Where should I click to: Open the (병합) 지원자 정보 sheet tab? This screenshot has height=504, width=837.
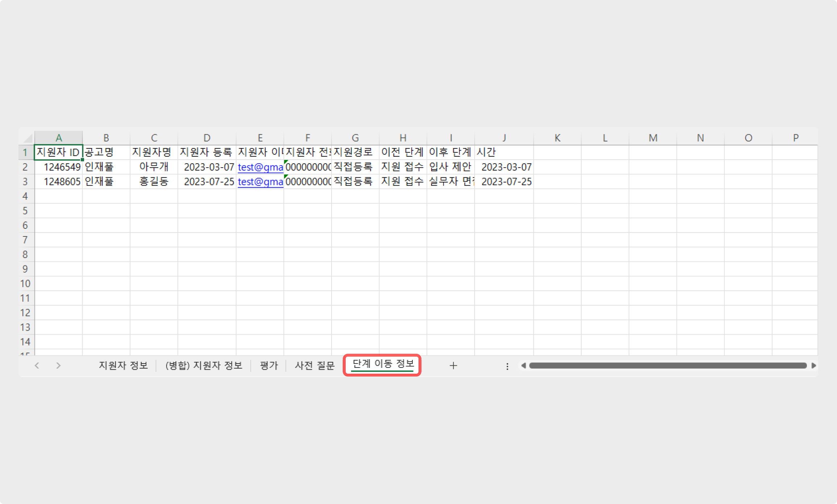click(x=204, y=366)
